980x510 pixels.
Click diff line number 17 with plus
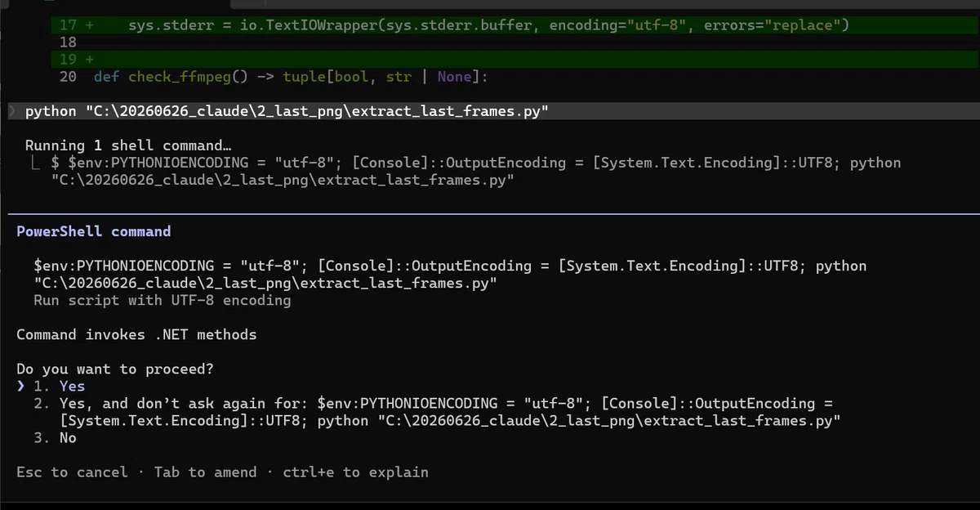pos(76,25)
